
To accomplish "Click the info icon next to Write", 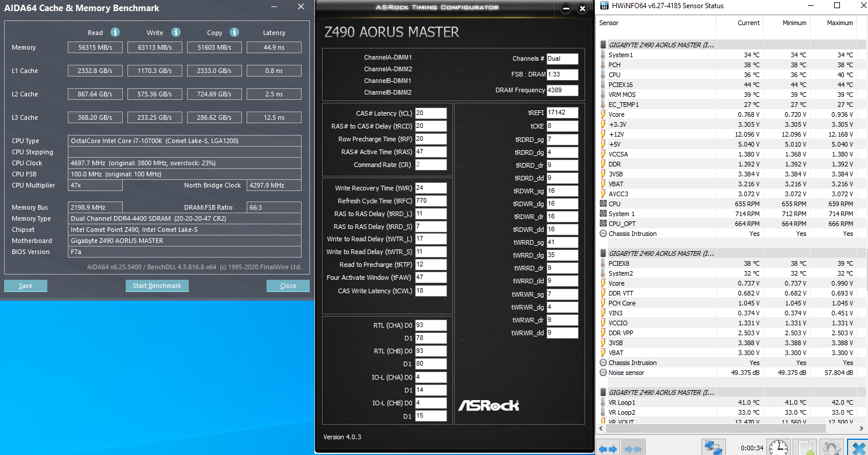I will pyautogui.click(x=176, y=32).
